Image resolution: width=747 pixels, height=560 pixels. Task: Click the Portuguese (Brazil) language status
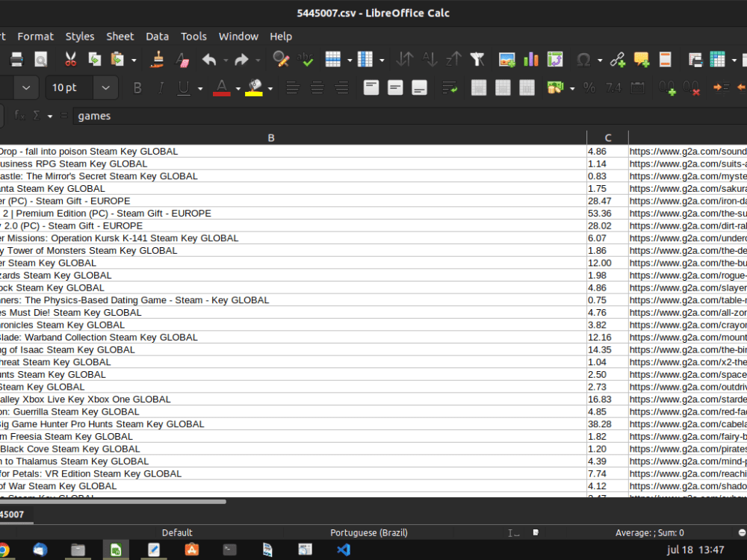[369, 532]
